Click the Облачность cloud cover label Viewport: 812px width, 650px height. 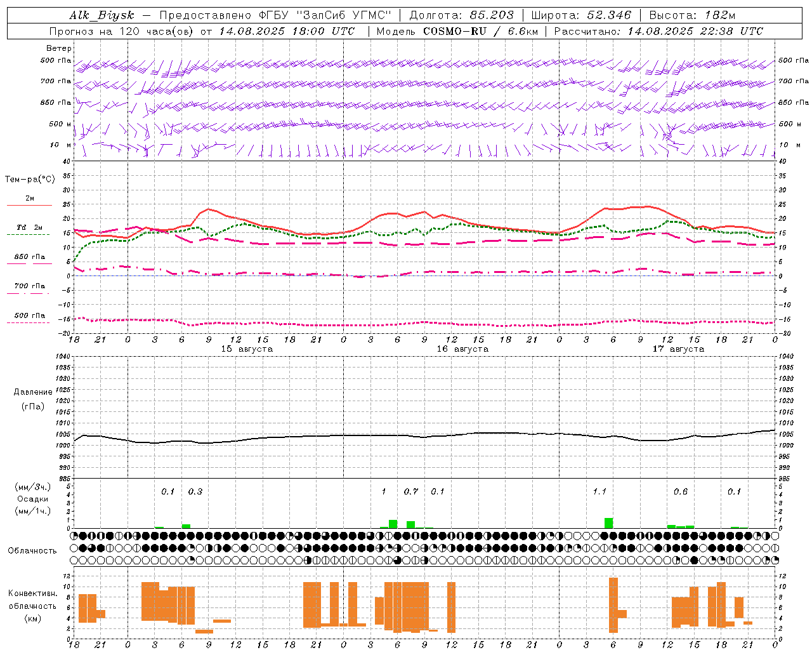click(x=32, y=550)
